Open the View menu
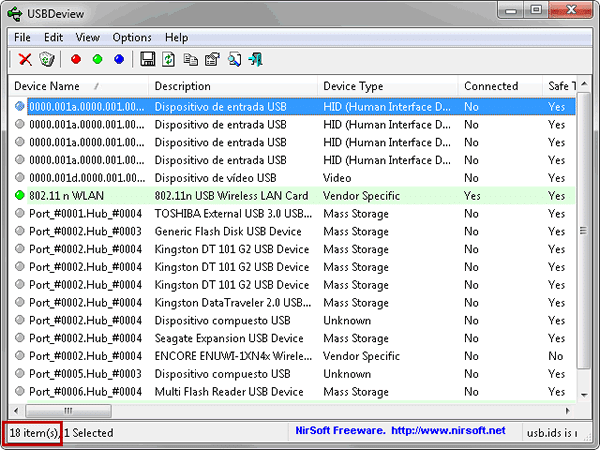Viewport: 600px width, 450px height. (x=88, y=38)
